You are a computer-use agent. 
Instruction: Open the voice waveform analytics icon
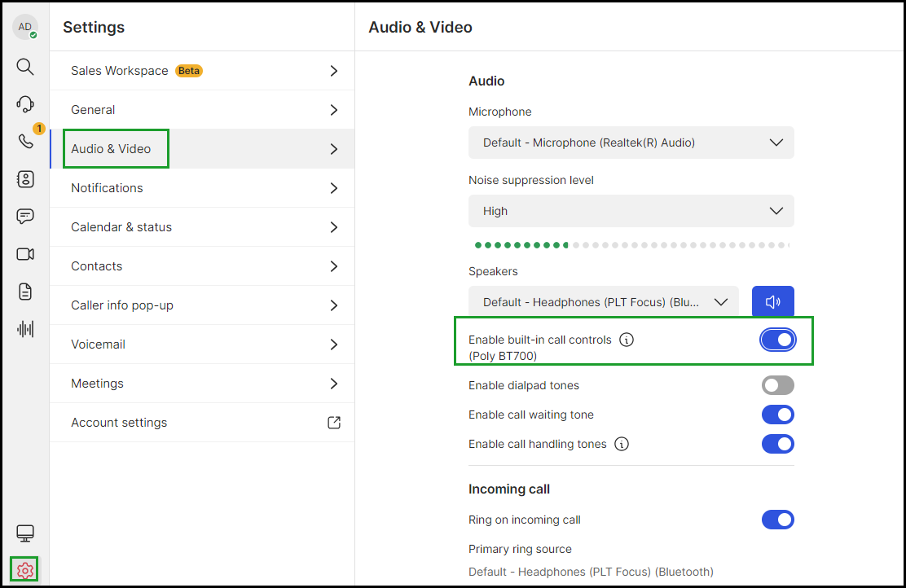pyautogui.click(x=25, y=329)
